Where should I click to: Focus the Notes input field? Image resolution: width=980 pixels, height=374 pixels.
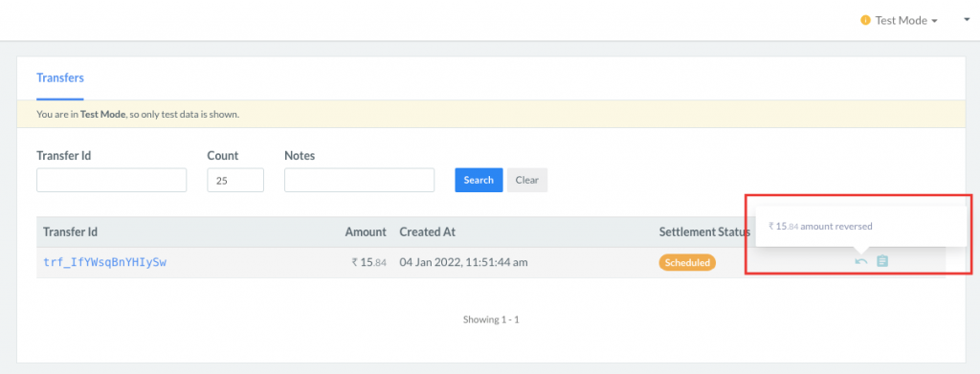pos(360,180)
